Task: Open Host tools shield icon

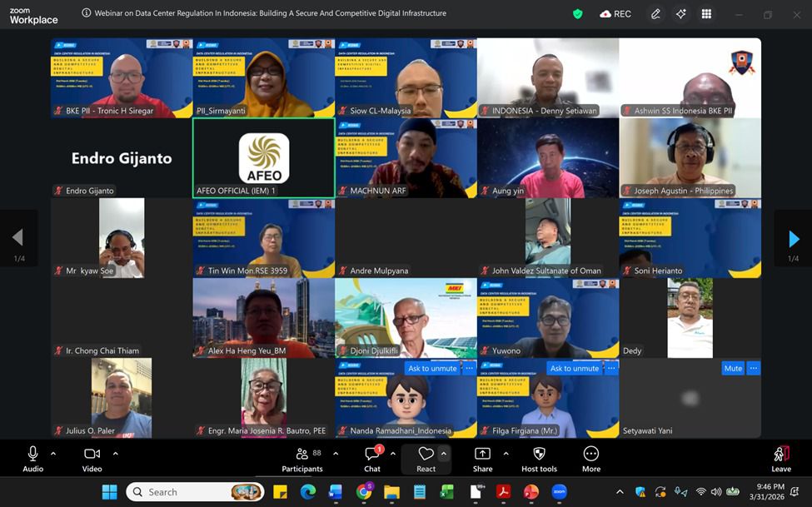Action: (539, 459)
